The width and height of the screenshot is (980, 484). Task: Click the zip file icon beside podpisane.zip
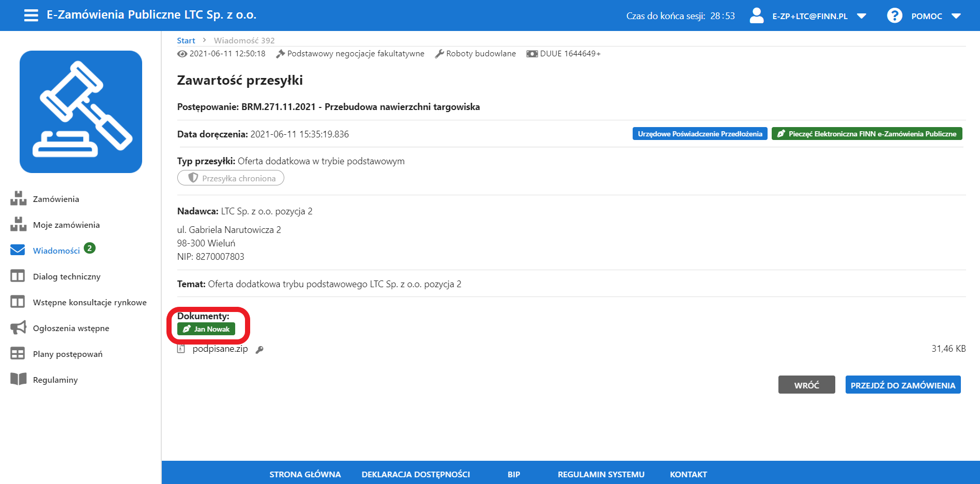tap(181, 349)
